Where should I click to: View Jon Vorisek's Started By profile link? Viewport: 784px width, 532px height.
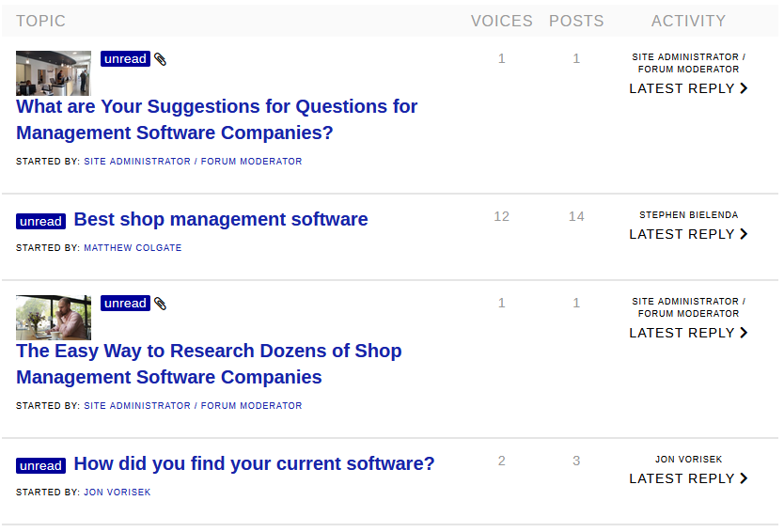click(117, 493)
